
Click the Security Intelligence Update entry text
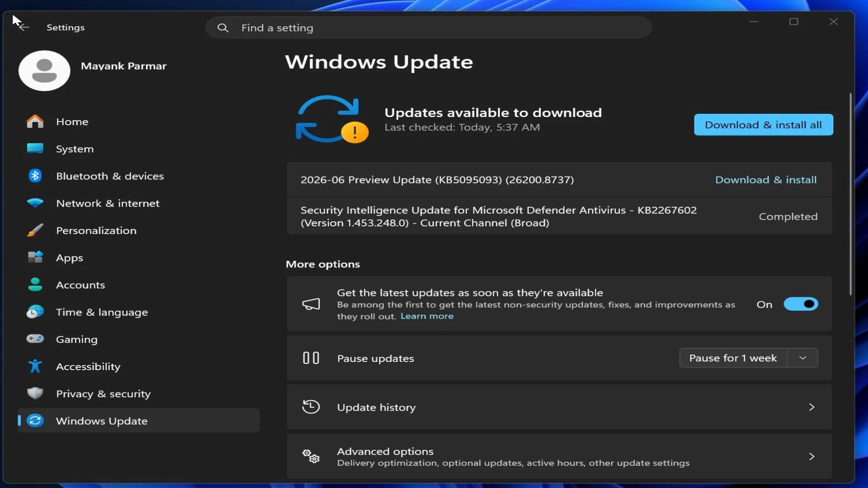pyautogui.click(x=499, y=216)
